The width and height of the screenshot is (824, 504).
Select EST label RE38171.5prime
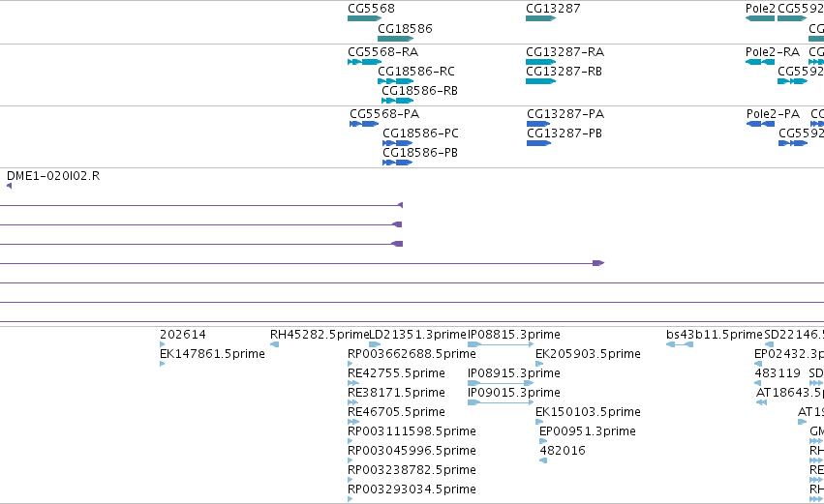click(396, 393)
